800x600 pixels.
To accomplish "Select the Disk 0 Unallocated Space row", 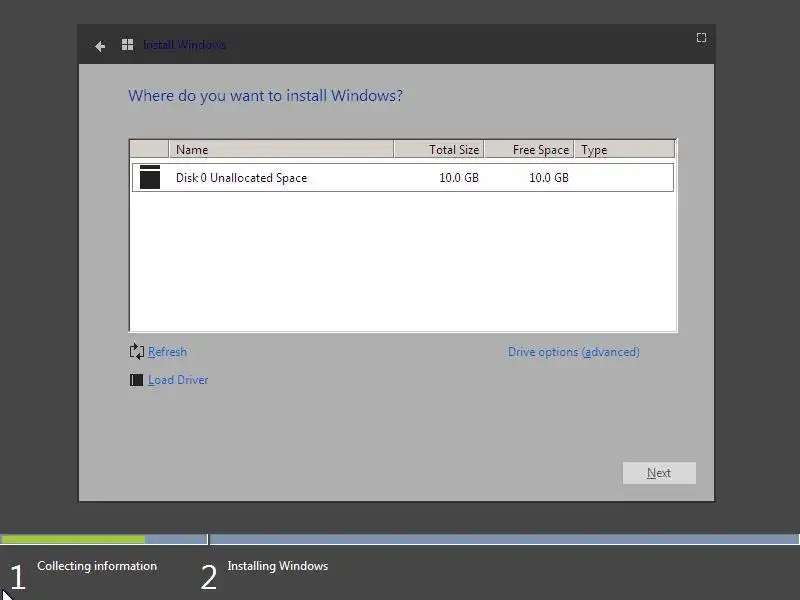I will tap(403, 178).
